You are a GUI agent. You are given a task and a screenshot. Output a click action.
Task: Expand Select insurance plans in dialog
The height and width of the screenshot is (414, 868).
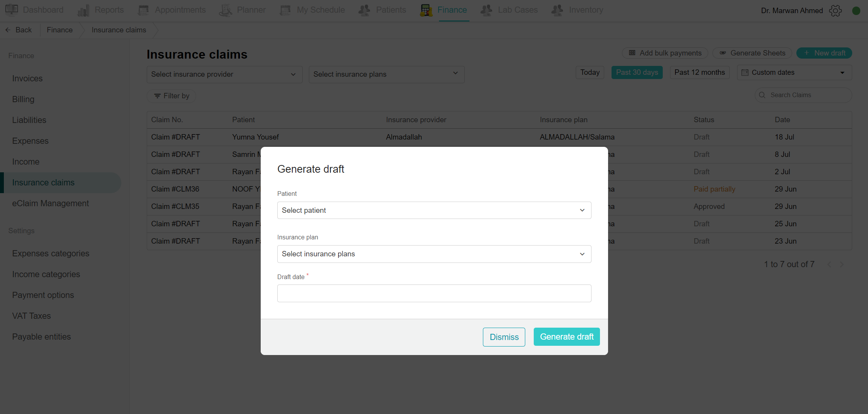pos(434,254)
